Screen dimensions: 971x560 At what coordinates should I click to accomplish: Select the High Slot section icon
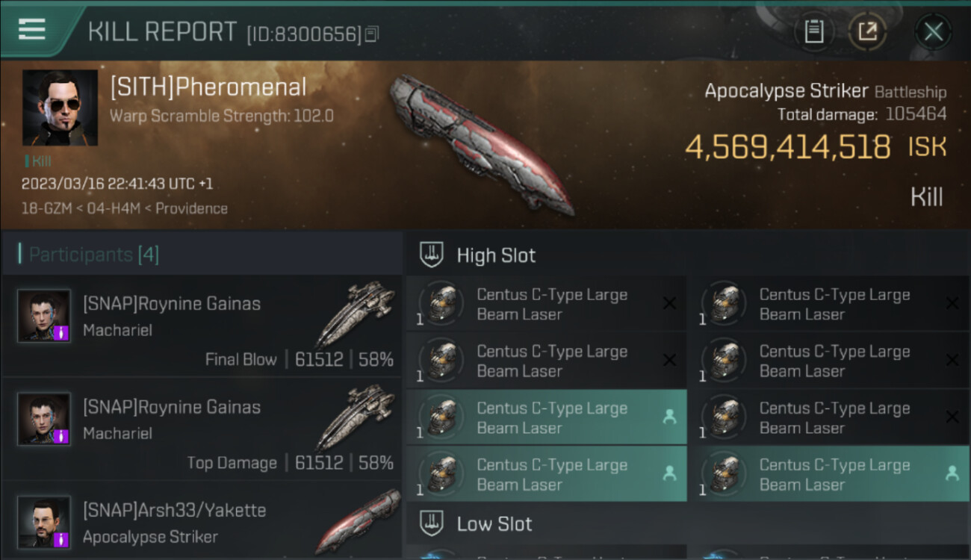(x=432, y=255)
